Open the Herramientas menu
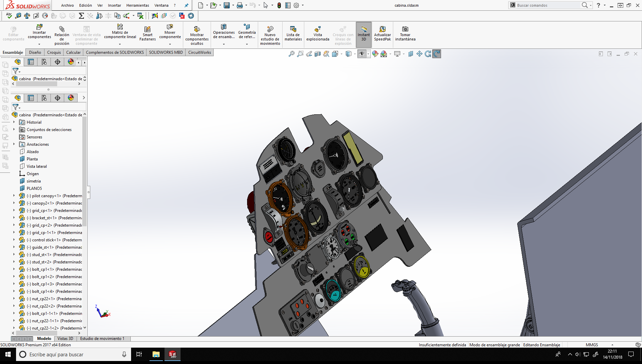Viewport: 642px width, 364px height. [x=137, y=5]
